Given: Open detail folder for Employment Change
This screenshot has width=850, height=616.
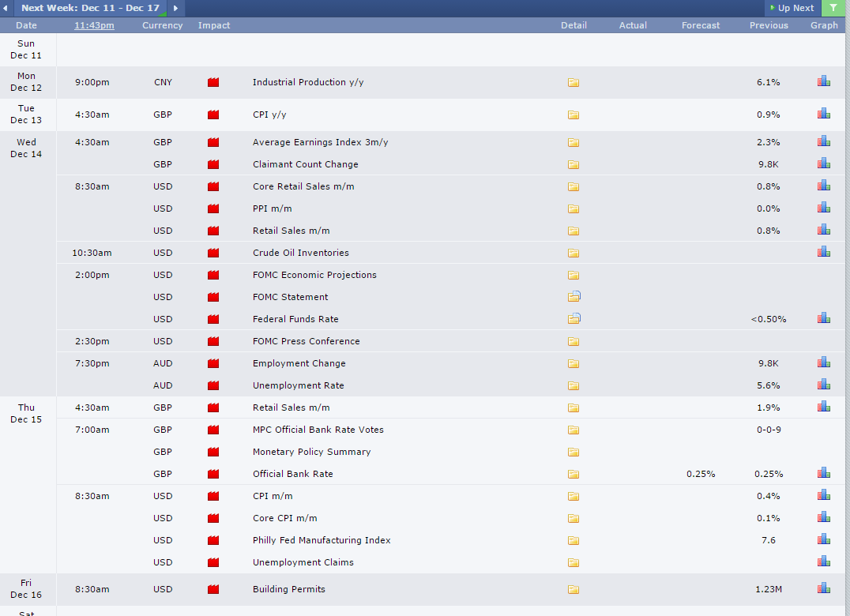Looking at the screenshot, I should click(x=574, y=363).
